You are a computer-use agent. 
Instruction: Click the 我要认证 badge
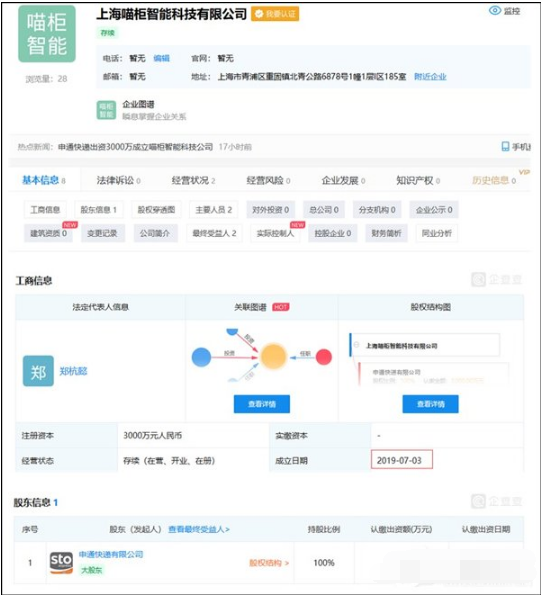(x=275, y=14)
